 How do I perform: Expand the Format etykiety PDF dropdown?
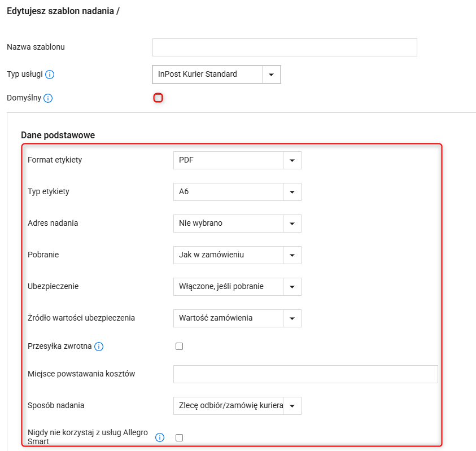237,160
